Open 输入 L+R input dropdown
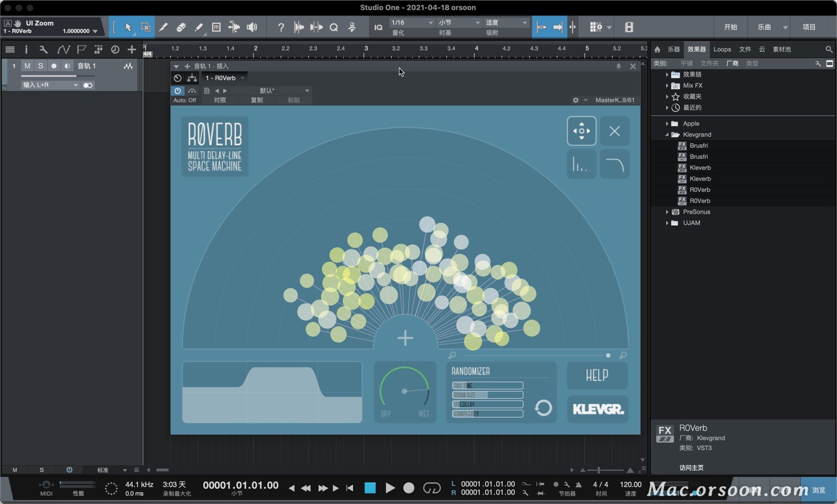The height and width of the screenshot is (504, 837). coord(50,85)
